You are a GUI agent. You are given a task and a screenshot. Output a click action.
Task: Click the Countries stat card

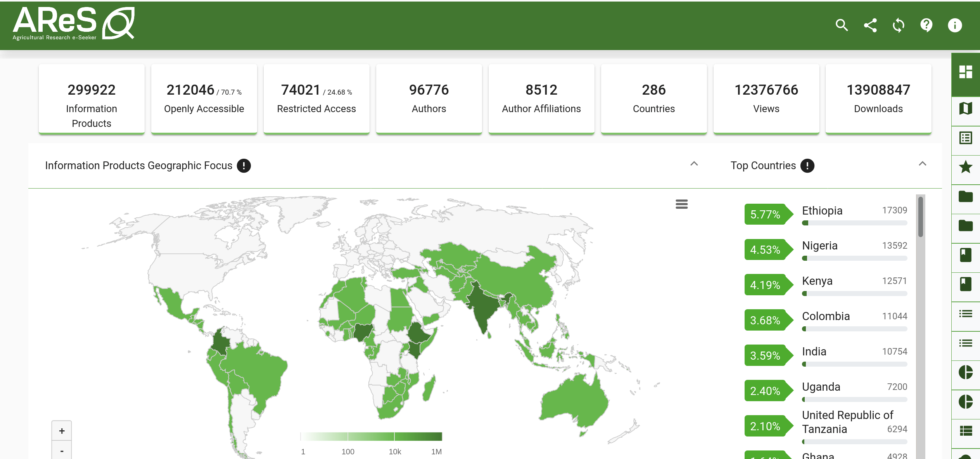(x=654, y=99)
